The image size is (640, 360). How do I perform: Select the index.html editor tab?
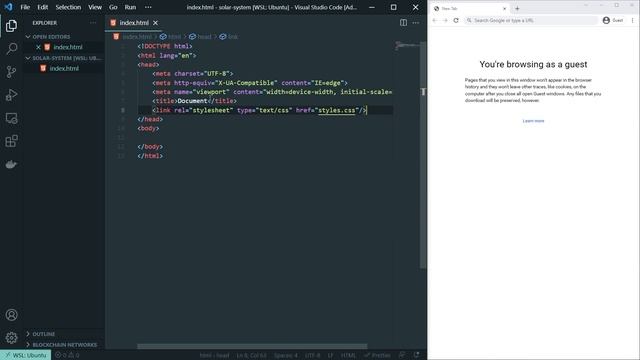click(134, 23)
